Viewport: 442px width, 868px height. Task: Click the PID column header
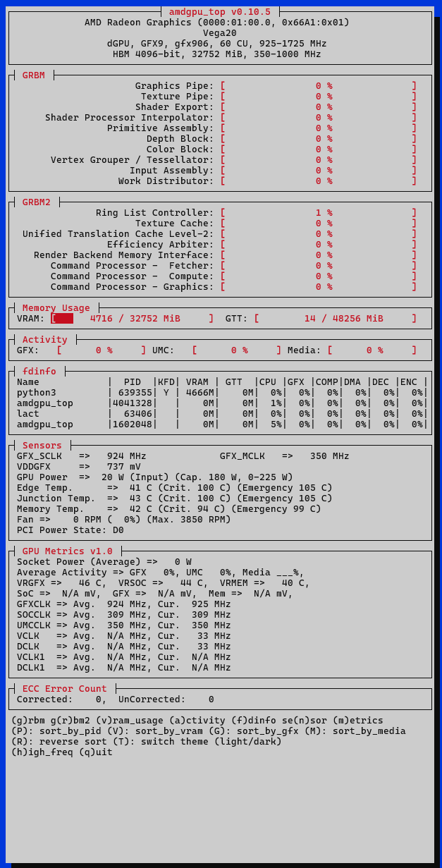133,381
